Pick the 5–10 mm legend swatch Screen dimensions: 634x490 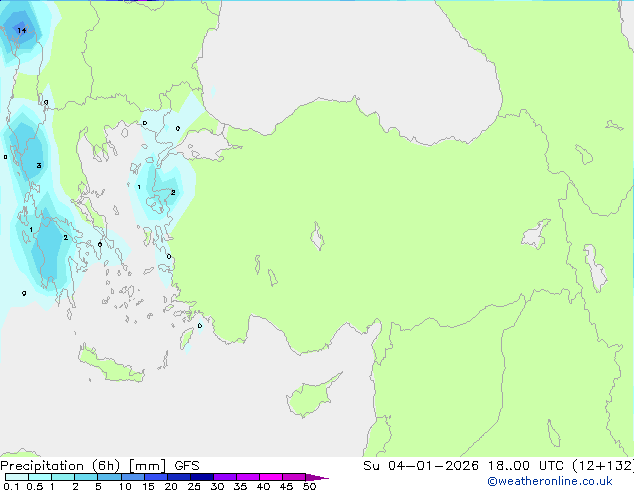(x=109, y=477)
